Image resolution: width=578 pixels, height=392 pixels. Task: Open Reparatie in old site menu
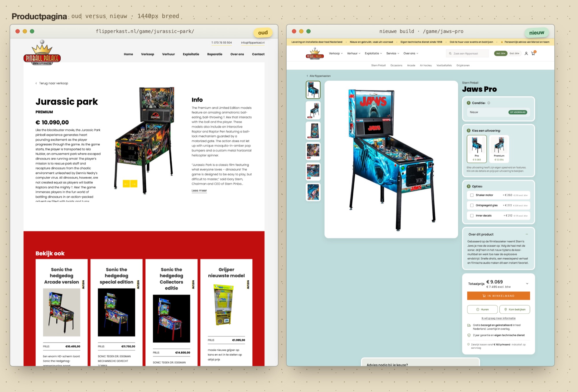pyautogui.click(x=215, y=54)
